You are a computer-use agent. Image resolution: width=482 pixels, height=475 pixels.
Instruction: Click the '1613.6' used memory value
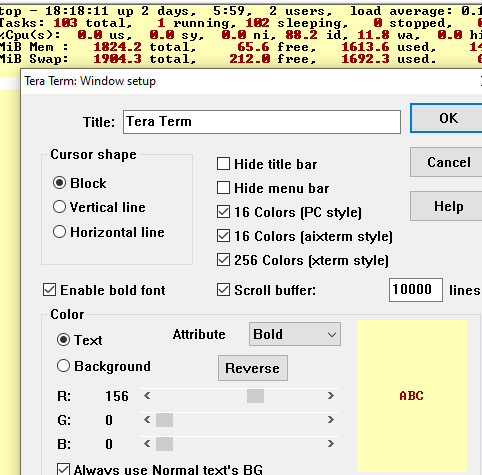coord(365,47)
